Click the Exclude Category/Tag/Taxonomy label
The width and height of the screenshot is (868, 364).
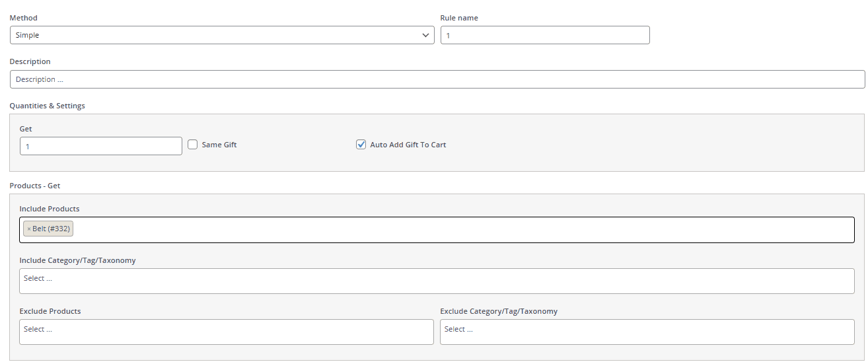click(x=499, y=311)
